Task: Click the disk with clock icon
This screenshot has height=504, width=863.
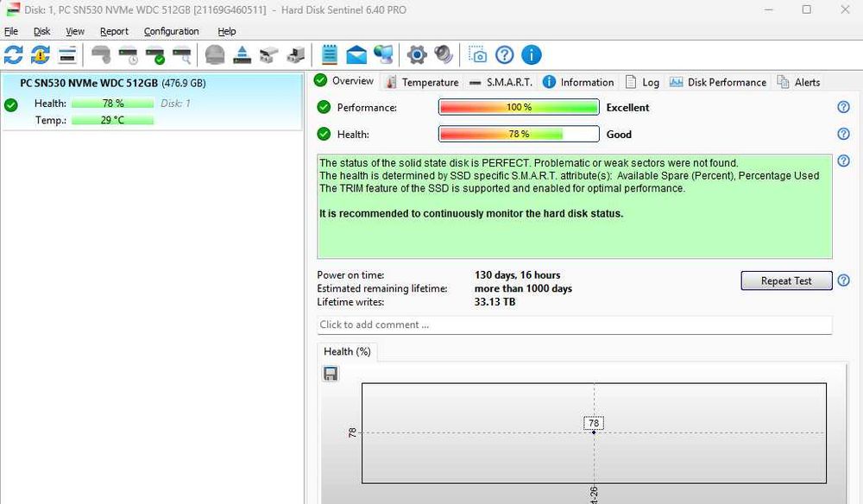Action: coord(129,55)
